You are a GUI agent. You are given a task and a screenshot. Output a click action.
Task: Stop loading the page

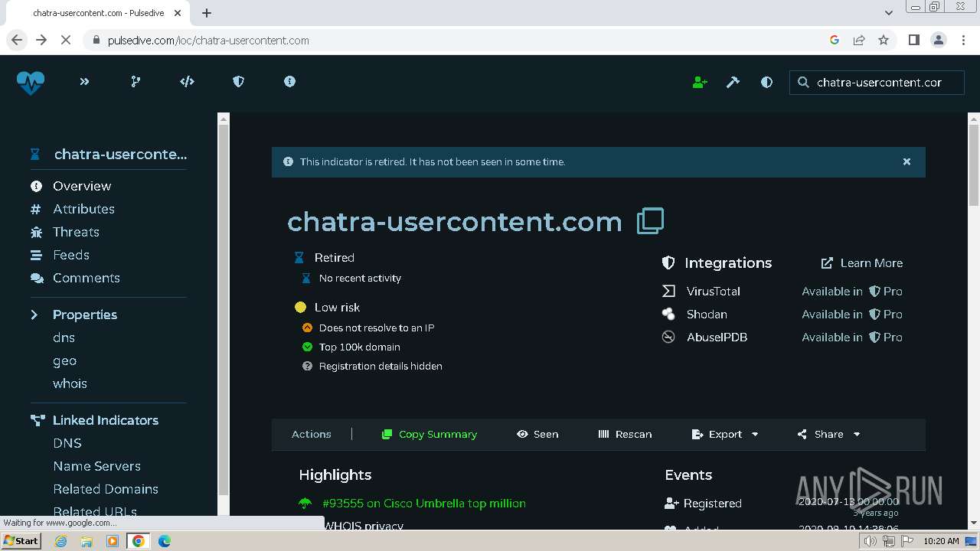[66, 40]
